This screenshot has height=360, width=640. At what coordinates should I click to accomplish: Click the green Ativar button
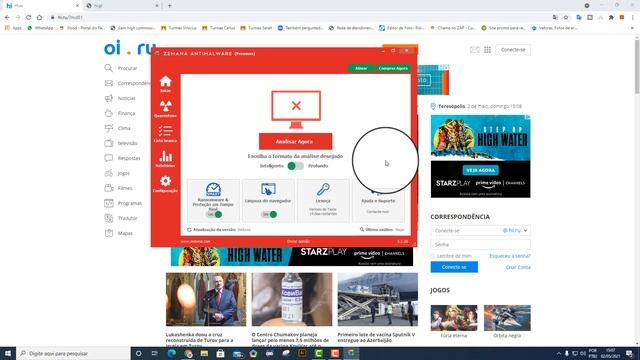[361, 68]
